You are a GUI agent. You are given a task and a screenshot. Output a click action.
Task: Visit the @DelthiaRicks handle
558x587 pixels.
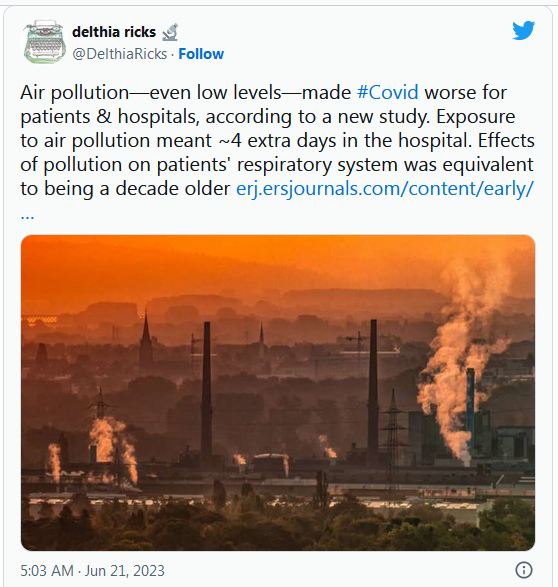[x=119, y=54]
